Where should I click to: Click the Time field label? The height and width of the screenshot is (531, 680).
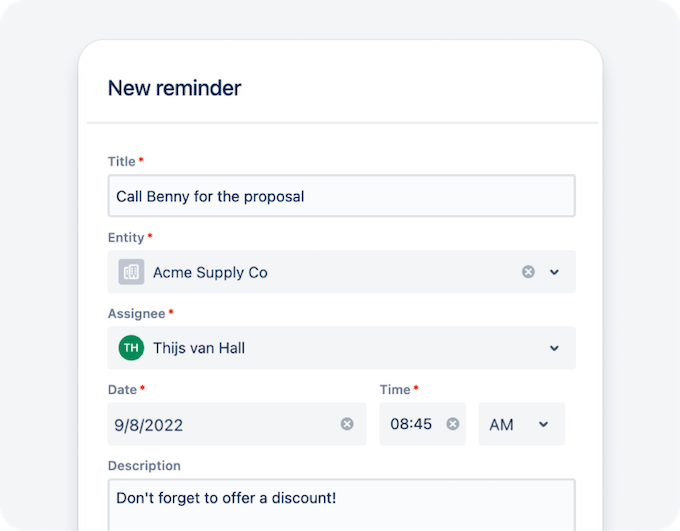(395, 389)
